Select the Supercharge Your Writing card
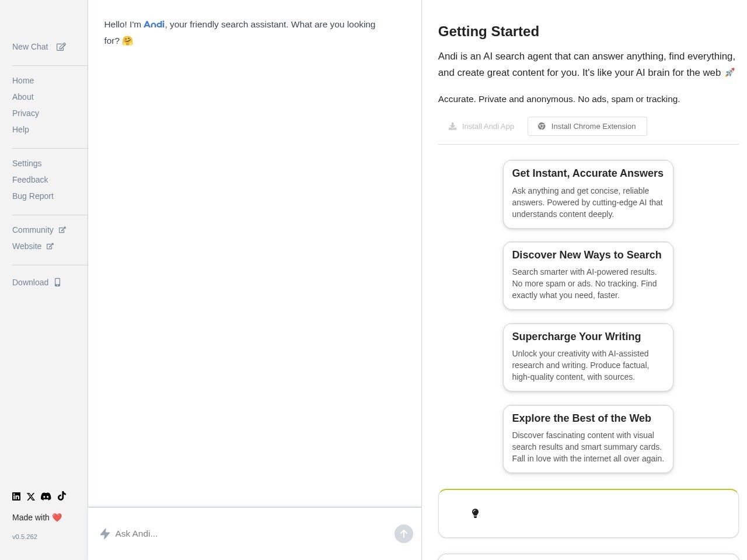Screen dimensions: 747x560 pyautogui.click(x=588, y=357)
